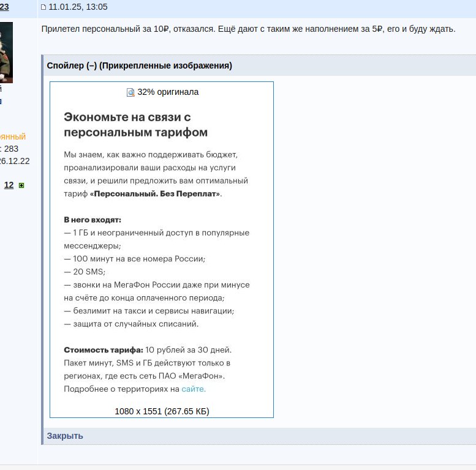This screenshot has width=476, height=470.
Task: Click the post text 'Прилетел персональный за 10₽'
Action: [105, 29]
